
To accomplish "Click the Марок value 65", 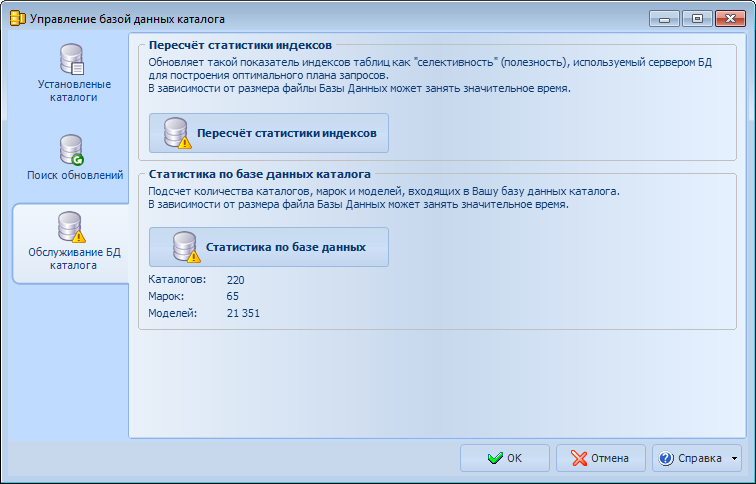I will point(233,296).
